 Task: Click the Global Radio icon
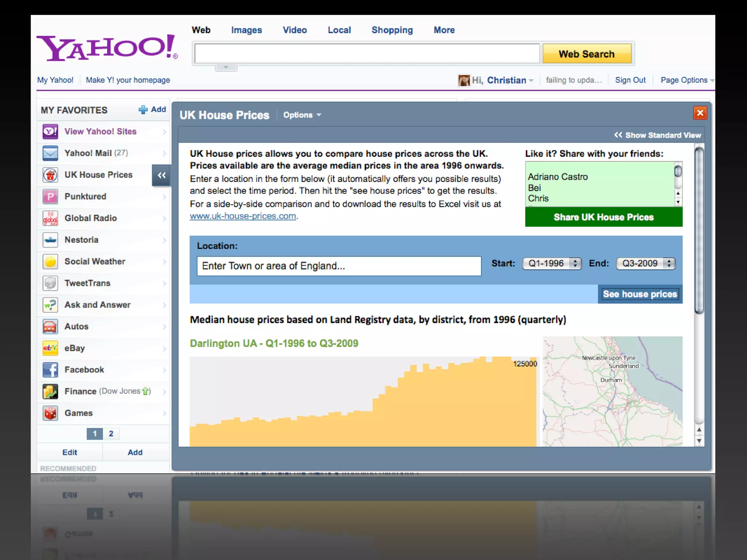coord(50,218)
